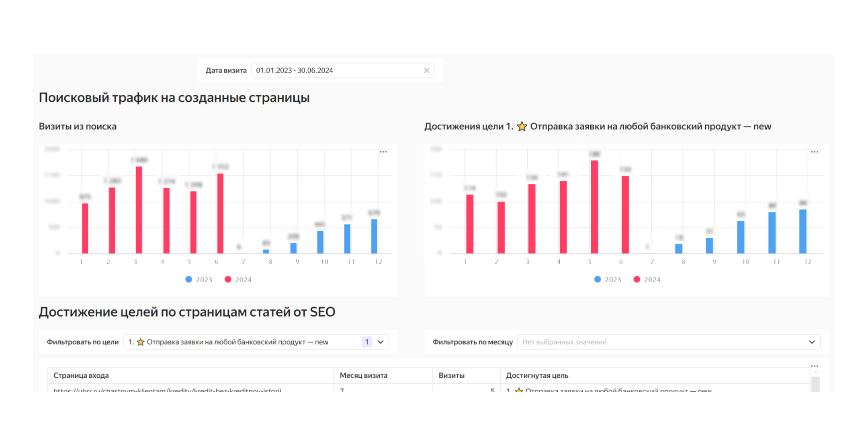Clear the date range with the X icon

pyautogui.click(x=426, y=71)
